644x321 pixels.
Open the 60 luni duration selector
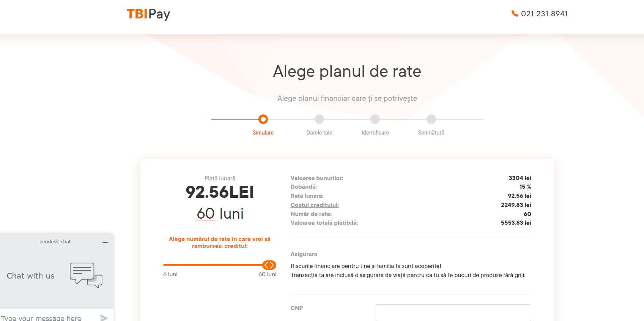coord(205,213)
